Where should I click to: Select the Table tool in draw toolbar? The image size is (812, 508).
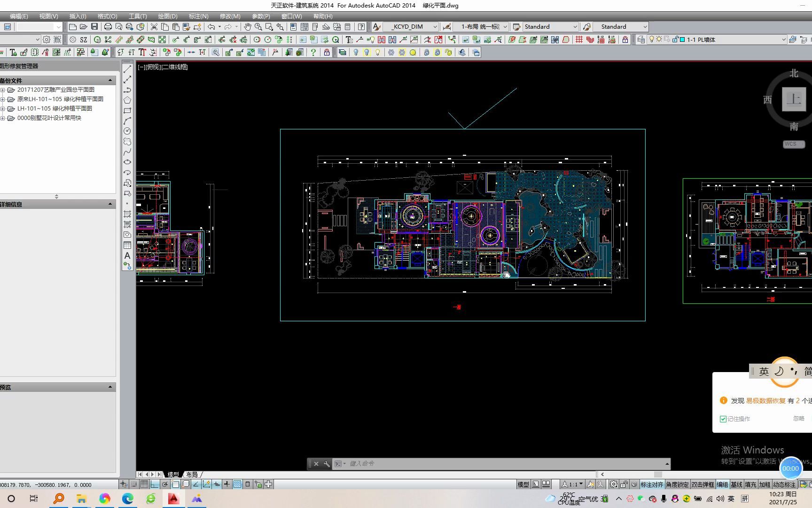[127, 245]
